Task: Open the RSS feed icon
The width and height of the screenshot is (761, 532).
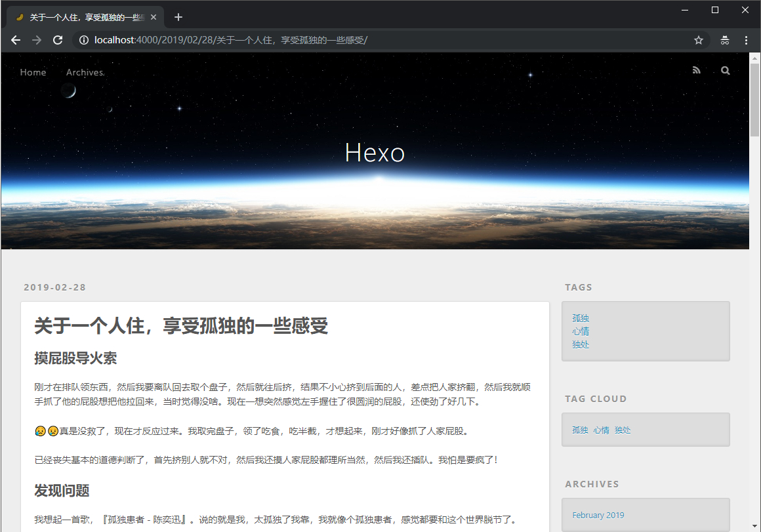Action: pos(697,70)
